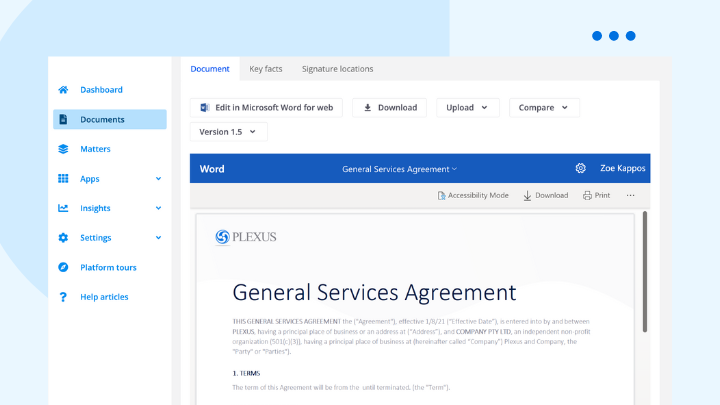Click Download in the Word toolbar
Viewport: 720px width, 405px height.
tap(546, 196)
